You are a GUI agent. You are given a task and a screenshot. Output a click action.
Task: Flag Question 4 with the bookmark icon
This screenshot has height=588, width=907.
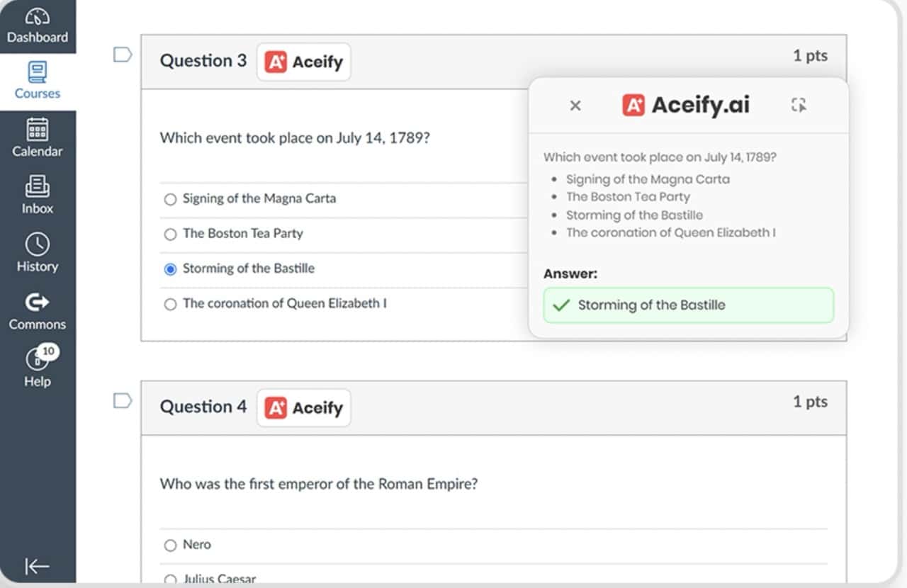pyautogui.click(x=122, y=400)
